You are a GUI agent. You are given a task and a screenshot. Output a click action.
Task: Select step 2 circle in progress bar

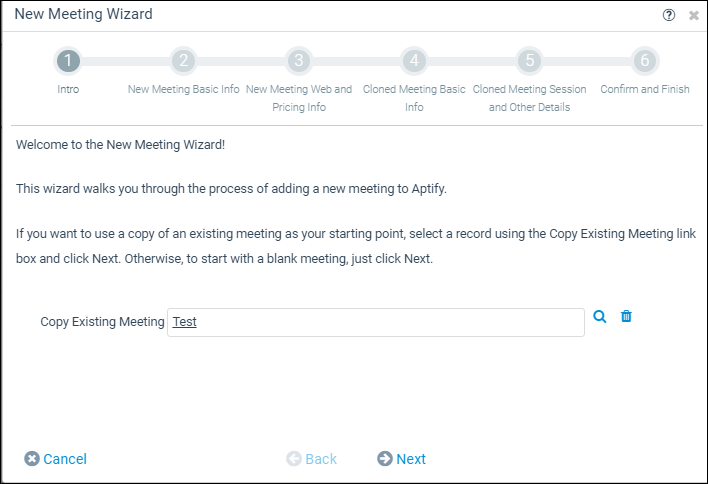pos(183,60)
